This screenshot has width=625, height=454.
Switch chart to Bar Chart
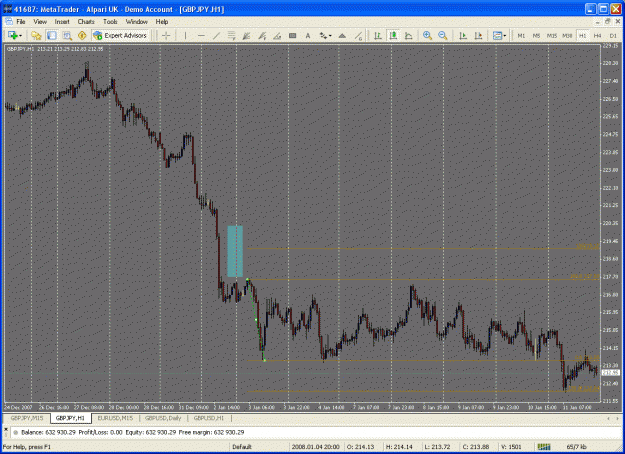point(377,35)
